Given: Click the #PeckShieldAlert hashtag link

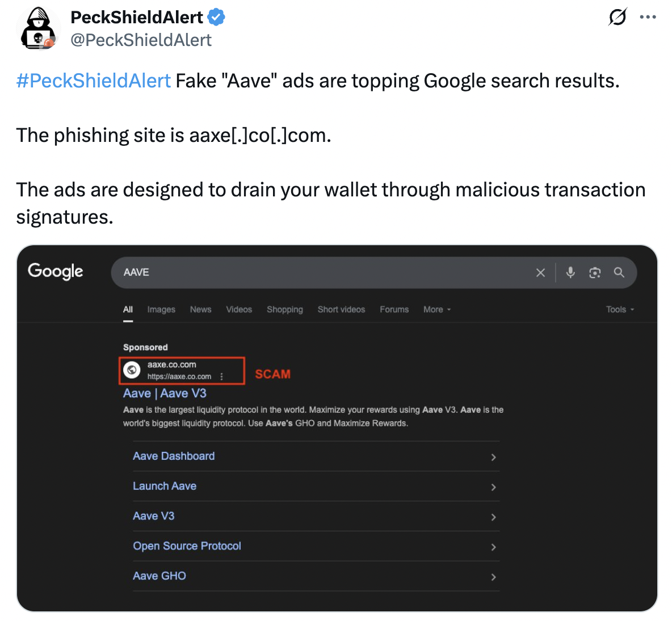Looking at the screenshot, I should [94, 81].
